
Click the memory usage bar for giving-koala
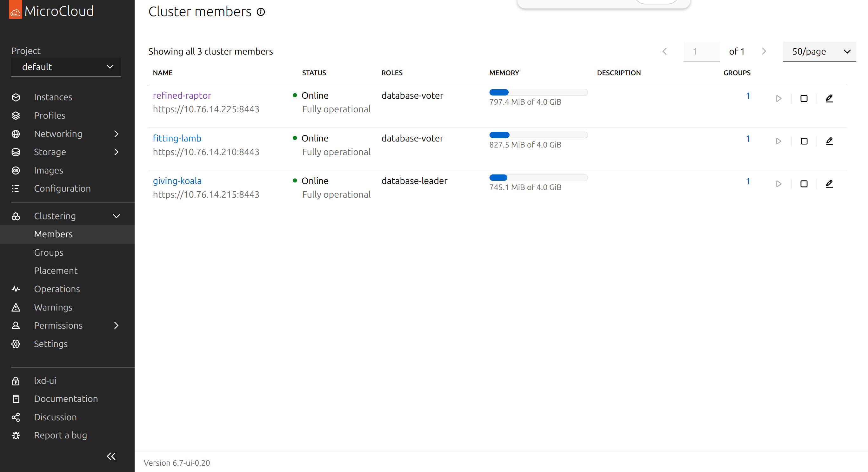[x=538, y=178]
